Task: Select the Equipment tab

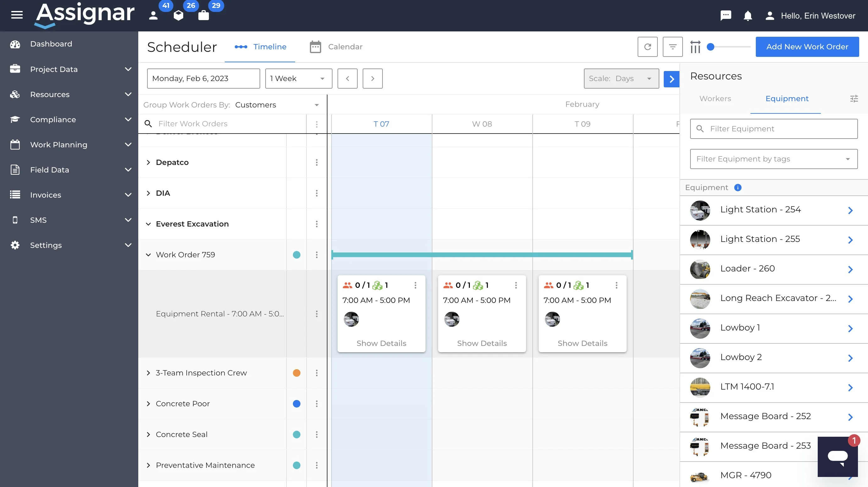Action: coord(787,99)
